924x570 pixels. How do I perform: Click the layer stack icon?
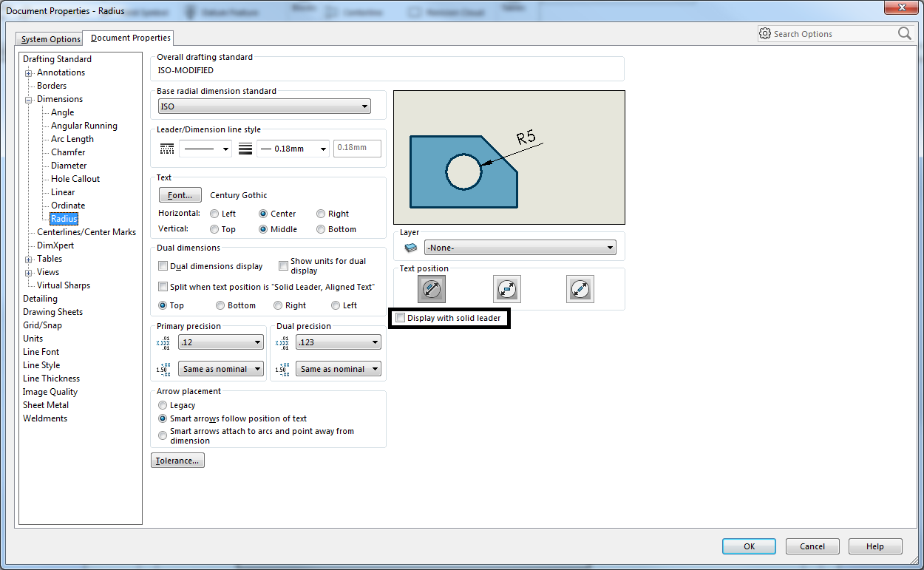[410, 248]
